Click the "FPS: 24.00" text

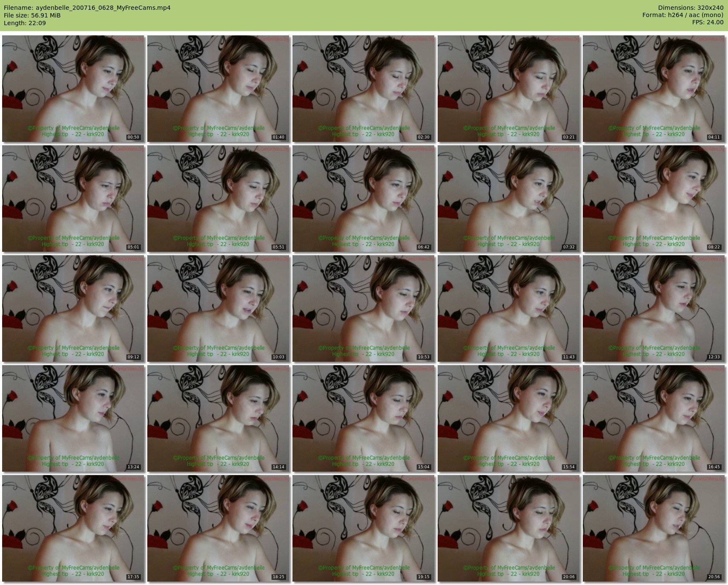tap(708, 22)
